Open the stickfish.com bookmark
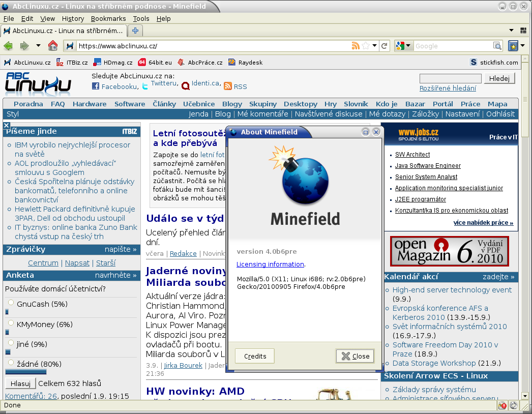 pos(494,63)
